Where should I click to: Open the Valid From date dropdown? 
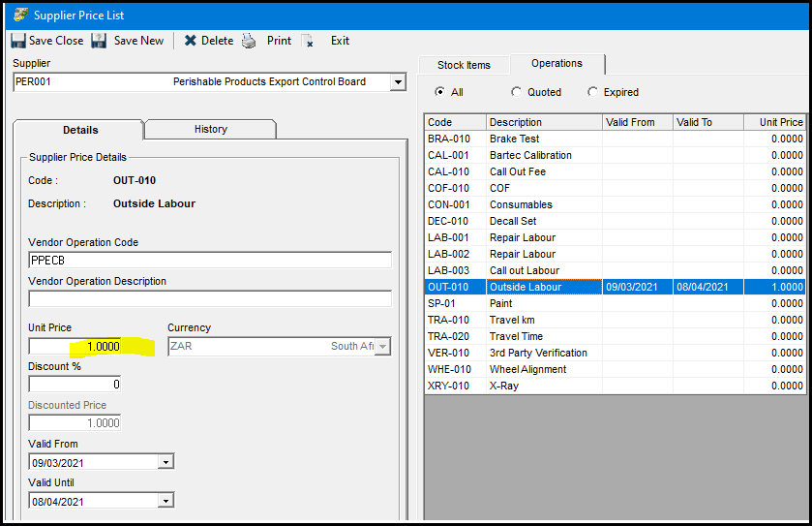(x=165, y=462)
